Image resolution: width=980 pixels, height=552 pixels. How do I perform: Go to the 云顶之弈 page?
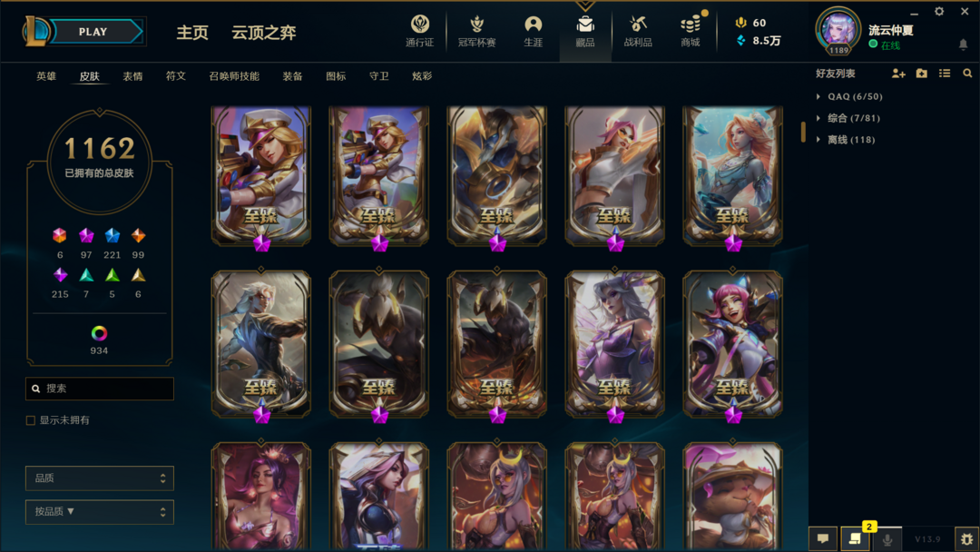click(x=264, y=33)
